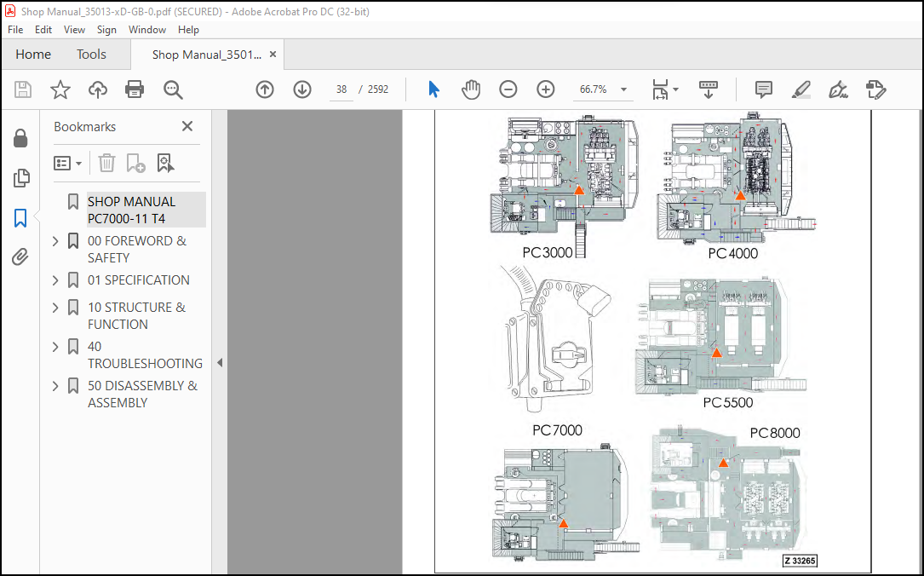The height and width of the screenshot is (576, 924).
Task: Close the Bookmarks panel
Action: click(187, 126)
